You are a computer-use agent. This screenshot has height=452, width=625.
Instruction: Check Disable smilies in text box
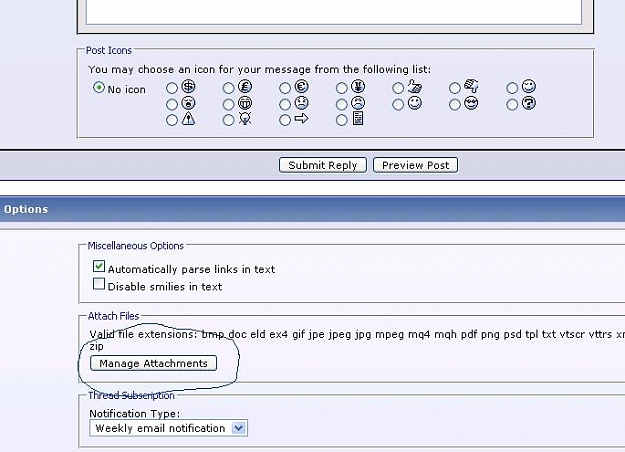coord(99,284)
